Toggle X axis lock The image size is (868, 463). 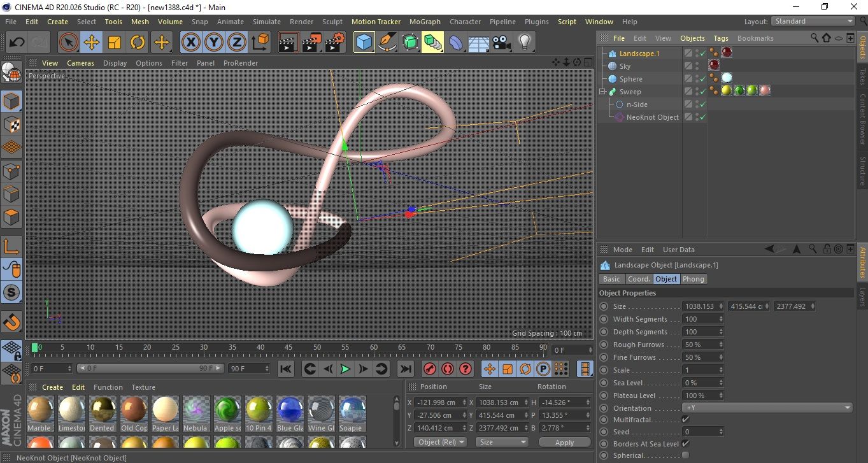[x=190, y=43]
